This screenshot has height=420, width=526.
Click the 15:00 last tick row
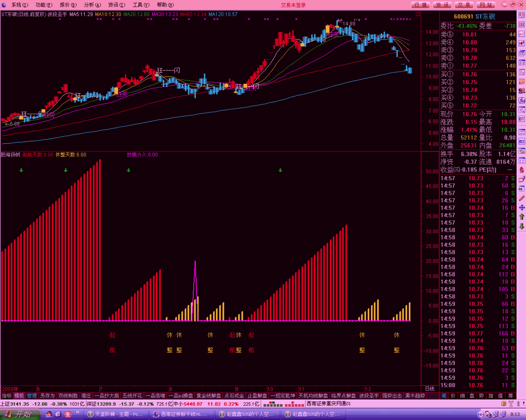coord(478,385)
